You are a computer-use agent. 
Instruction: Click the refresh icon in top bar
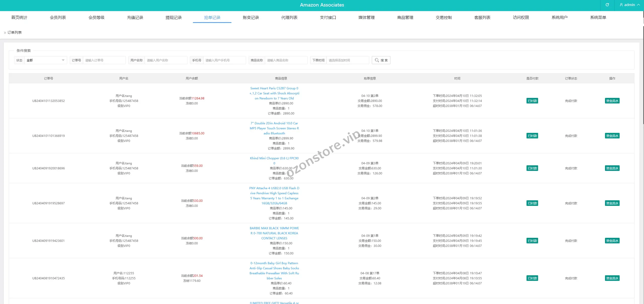(x=607, y=5)
